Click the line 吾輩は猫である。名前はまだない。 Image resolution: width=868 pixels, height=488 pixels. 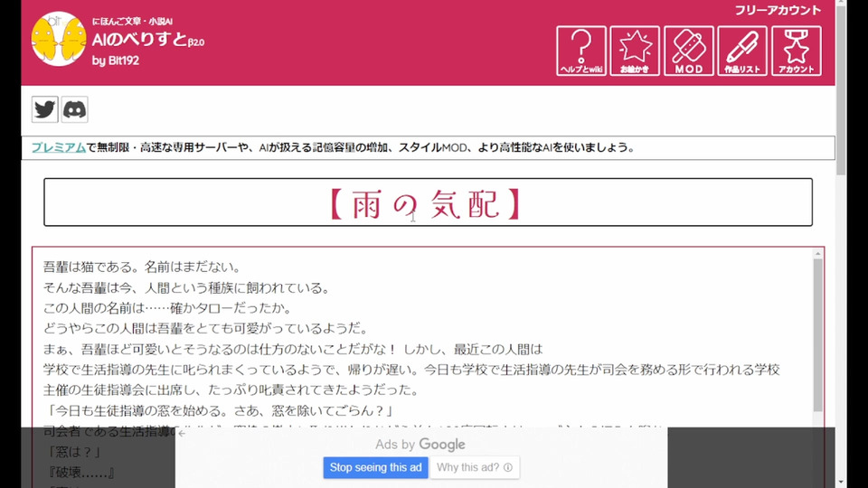pyautogui.click(x=143, y=267)
